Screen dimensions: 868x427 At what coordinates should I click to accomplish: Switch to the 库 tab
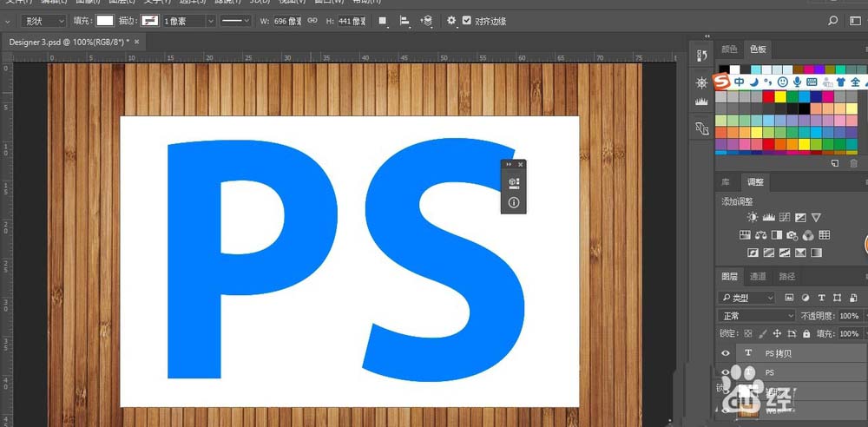click(726, 181)
